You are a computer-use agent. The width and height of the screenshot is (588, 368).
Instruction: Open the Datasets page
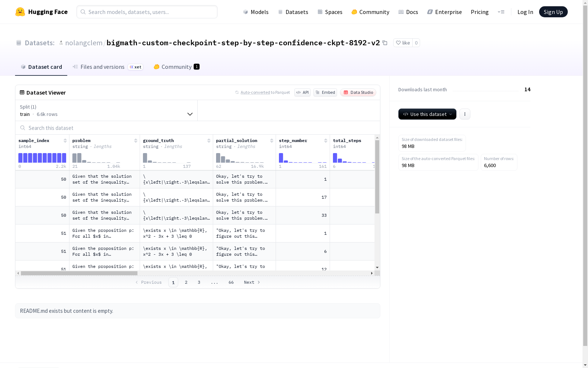pyautogui.click(x=293, y=12)
